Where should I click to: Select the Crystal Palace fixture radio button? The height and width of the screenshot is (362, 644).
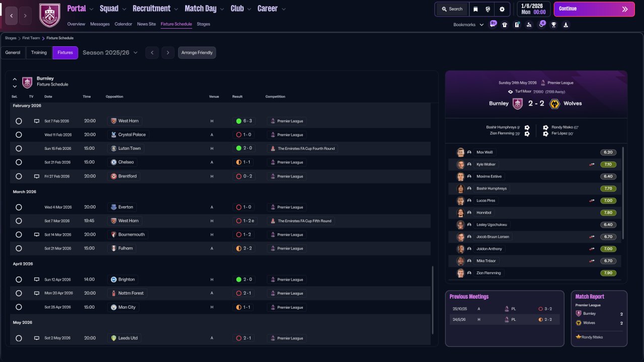click(x=19, y=135)
